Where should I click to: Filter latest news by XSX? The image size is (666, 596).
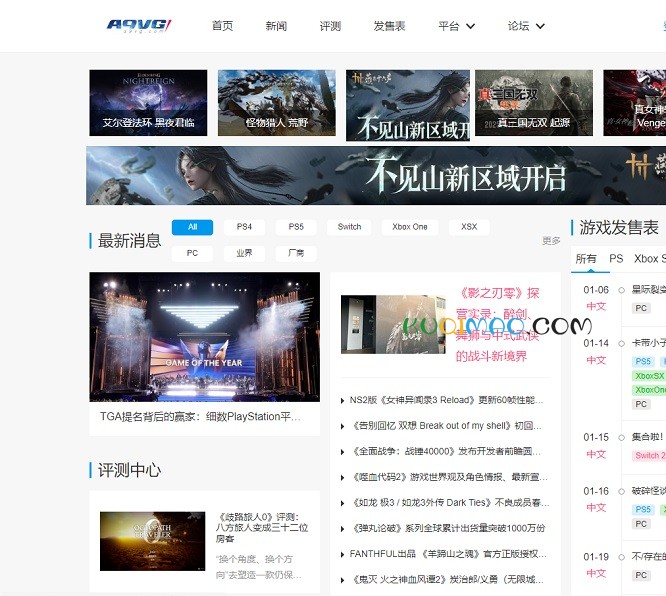pos(469,227)
